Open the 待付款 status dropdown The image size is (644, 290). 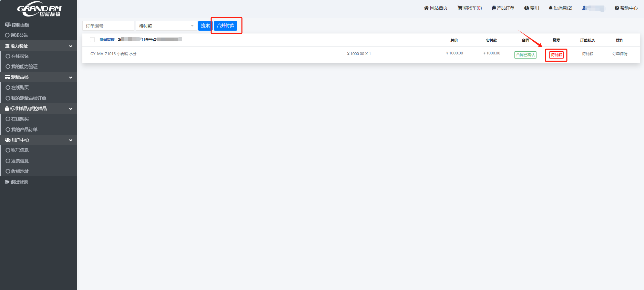(166, 26)
